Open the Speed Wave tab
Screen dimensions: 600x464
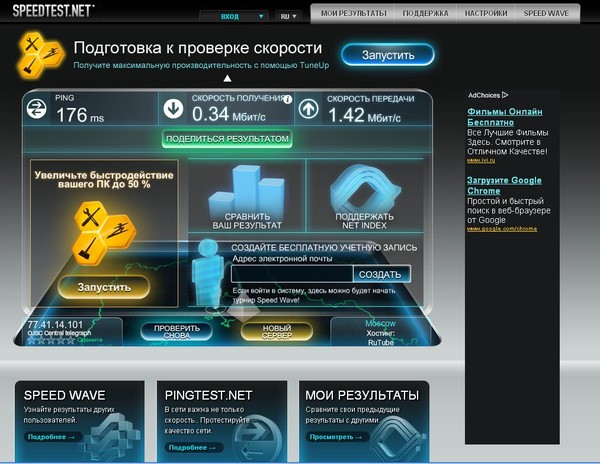(x=546, y=13)
